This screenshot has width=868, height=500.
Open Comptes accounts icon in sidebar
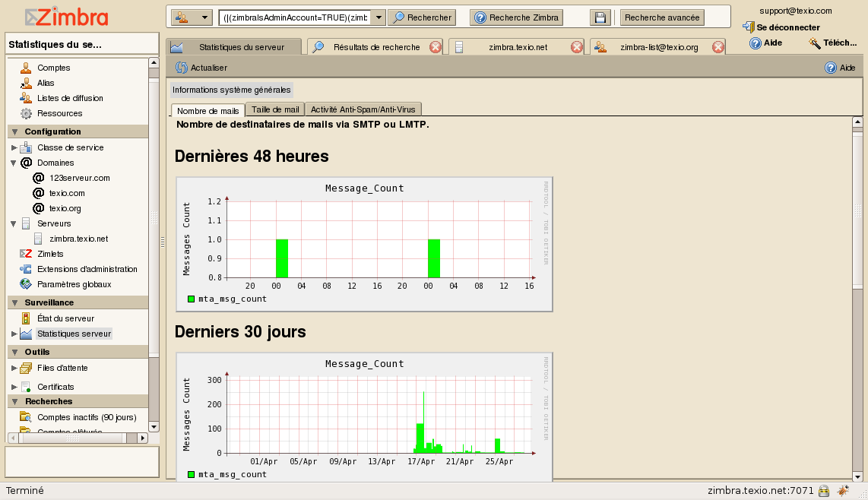click(x=26, y=68)
